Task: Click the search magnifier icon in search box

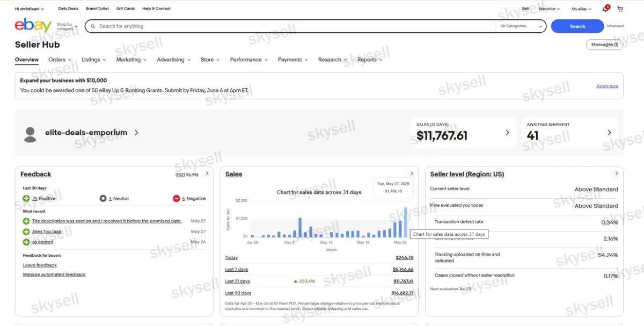Action: coord(93,26)
